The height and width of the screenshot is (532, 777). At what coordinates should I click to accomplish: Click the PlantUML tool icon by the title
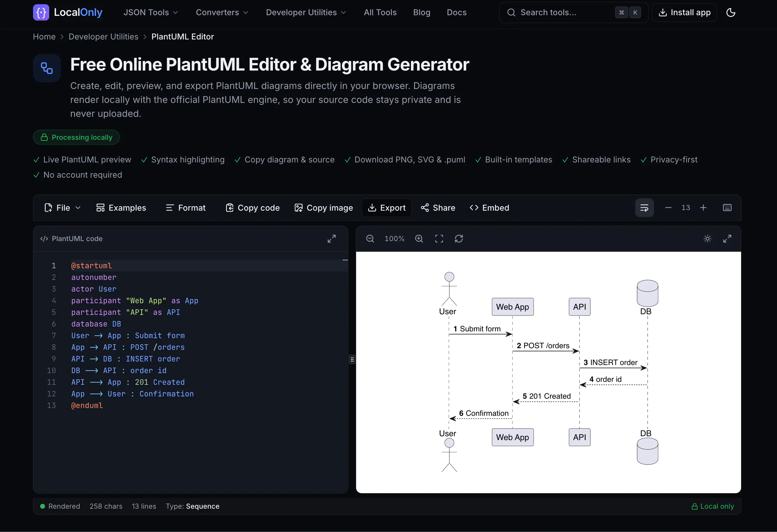tap(47, 68)
